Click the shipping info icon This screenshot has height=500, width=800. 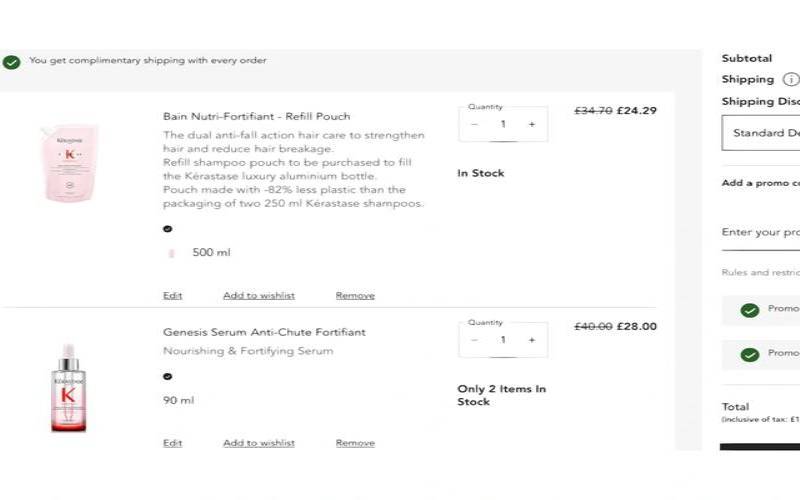(791, 80)
